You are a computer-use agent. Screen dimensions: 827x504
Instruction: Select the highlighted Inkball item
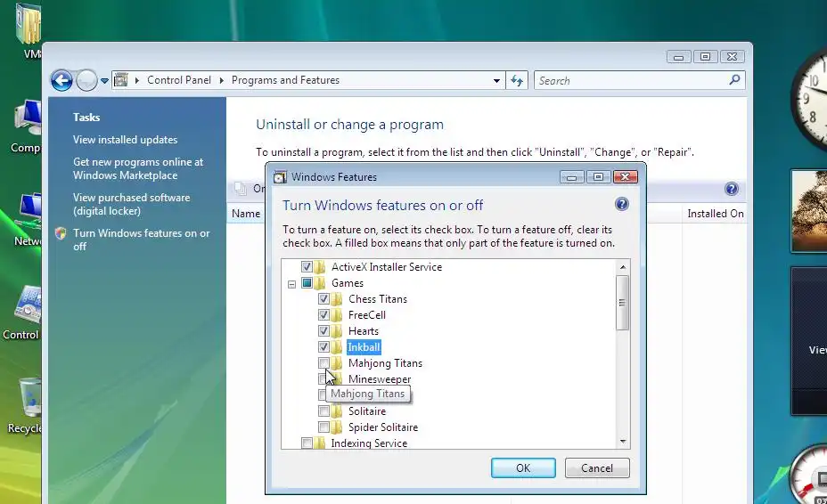[364, 347]
